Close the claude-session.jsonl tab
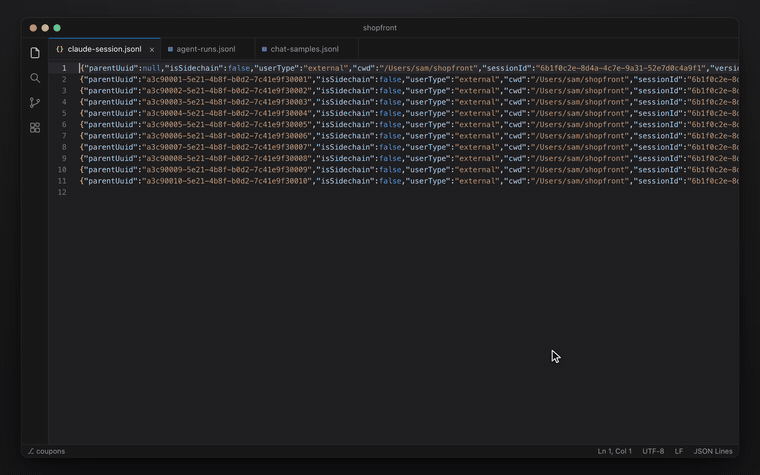 pyautogui.click(x=152, y=49)
